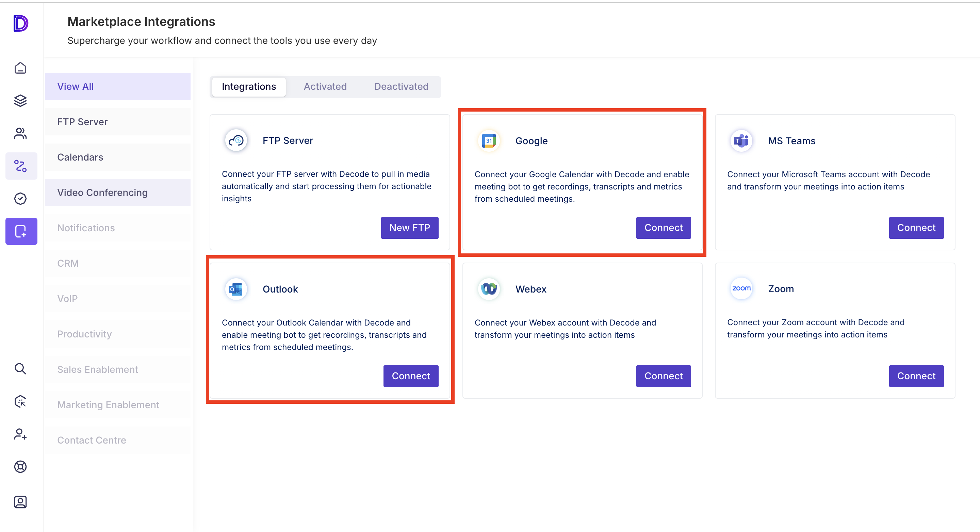Click the Outlook card title
980x532 pixels.
[280, 289]
